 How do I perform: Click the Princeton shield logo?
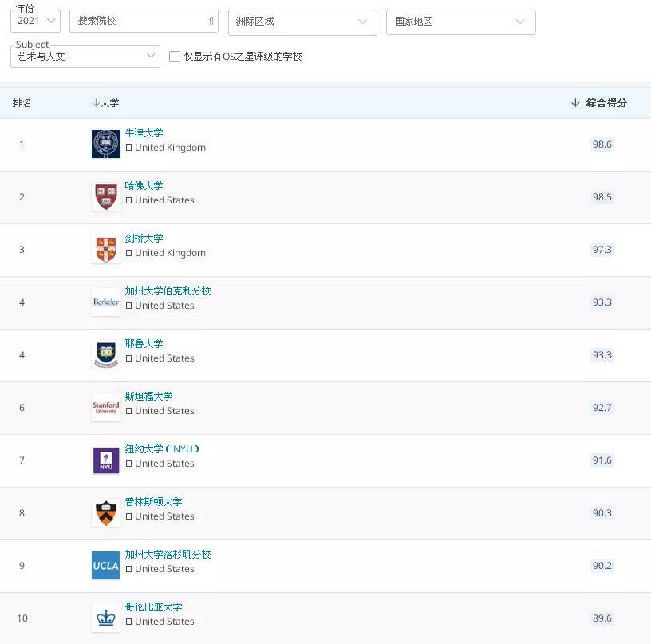[105, 512]
